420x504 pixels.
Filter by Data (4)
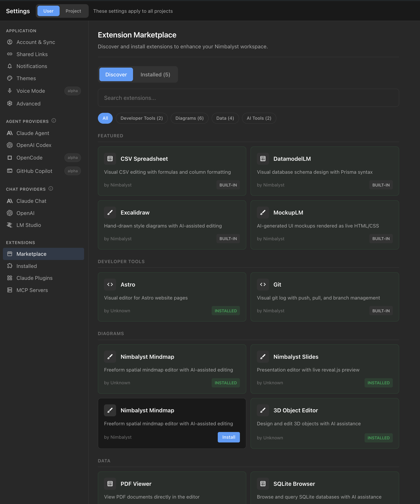point(225,118)
